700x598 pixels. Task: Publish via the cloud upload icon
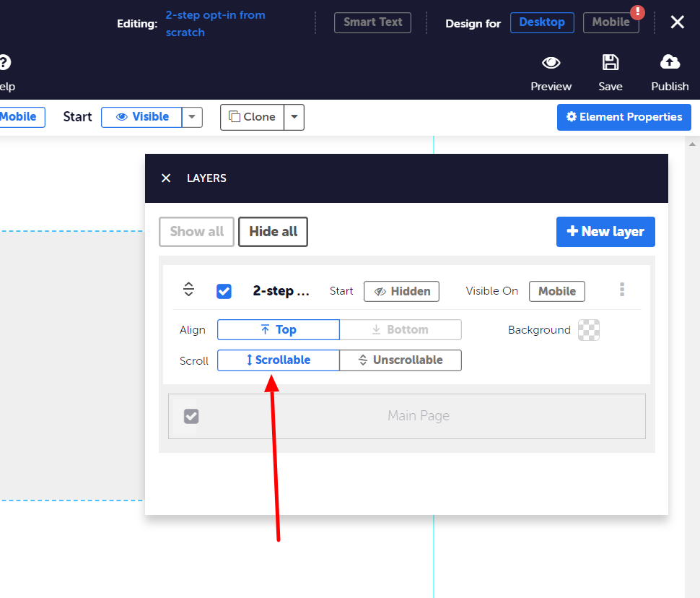click(670, 62)
